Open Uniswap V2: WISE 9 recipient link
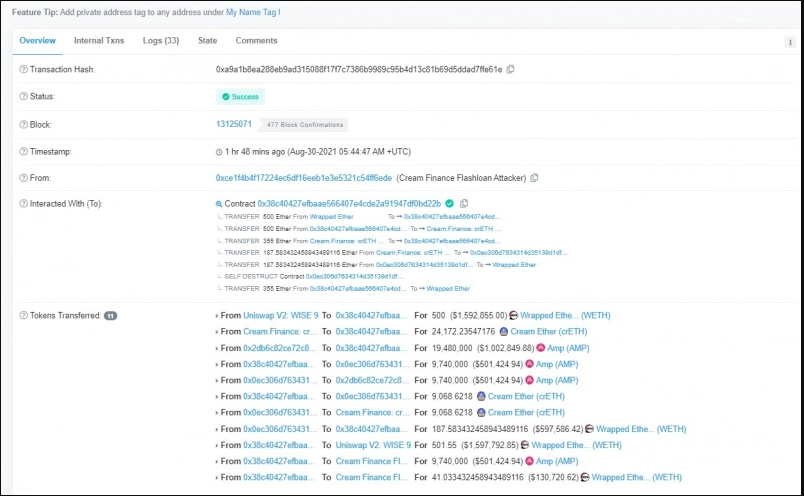804x496 pixels. 373,445
